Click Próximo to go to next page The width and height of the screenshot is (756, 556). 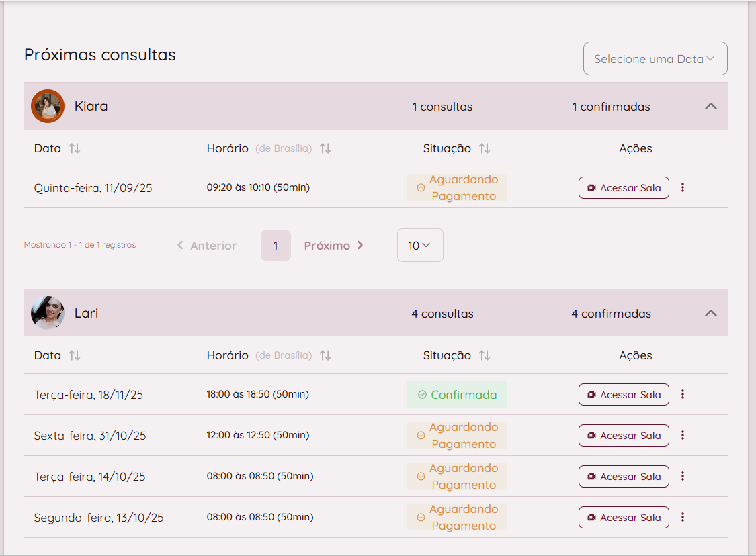click(x=333, y=245)
